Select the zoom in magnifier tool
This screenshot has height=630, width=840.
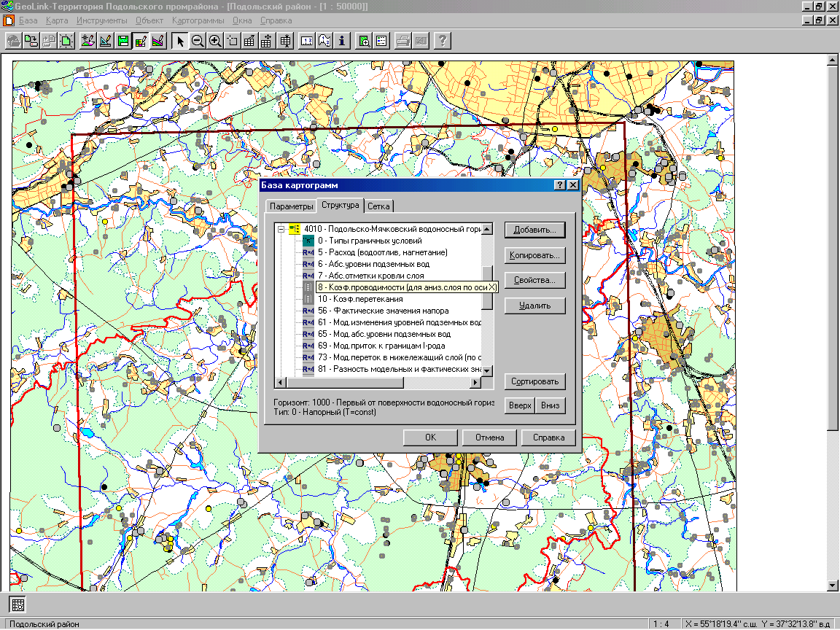click(x=215, y=41)
